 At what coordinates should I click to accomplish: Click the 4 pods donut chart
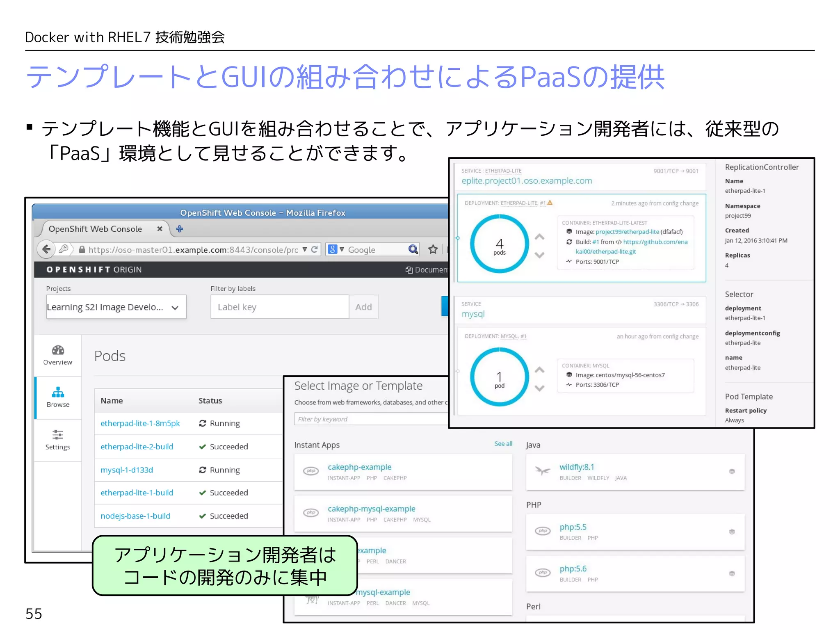click(x=499, y=244)
